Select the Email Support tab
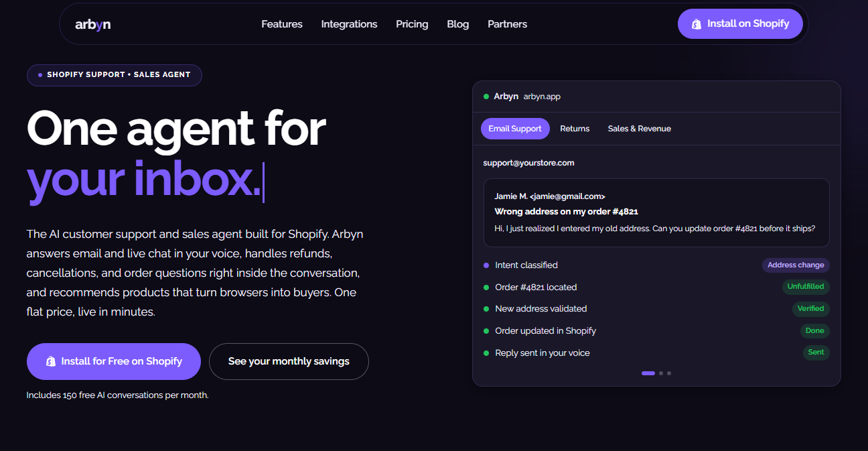This screenshot has width=868, height=451. [515, 129]
